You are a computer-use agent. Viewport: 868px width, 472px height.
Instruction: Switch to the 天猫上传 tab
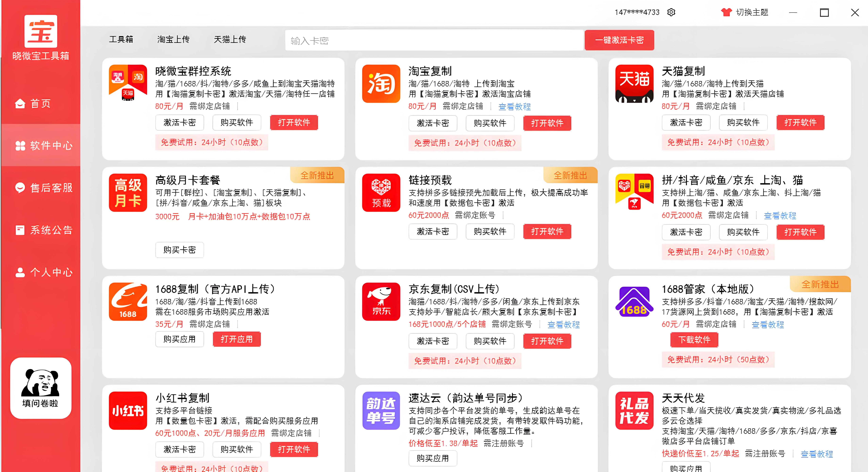(230, 40)
